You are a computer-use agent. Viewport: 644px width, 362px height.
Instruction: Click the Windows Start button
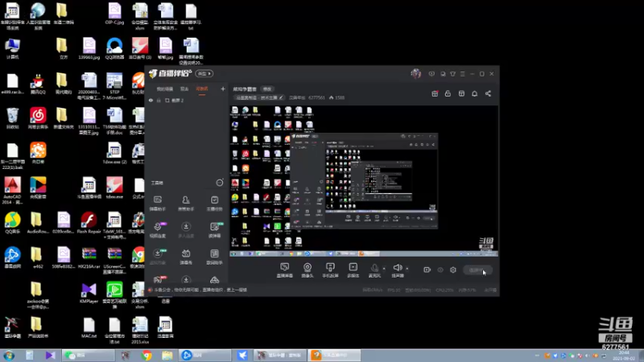[x=9, y=355]
